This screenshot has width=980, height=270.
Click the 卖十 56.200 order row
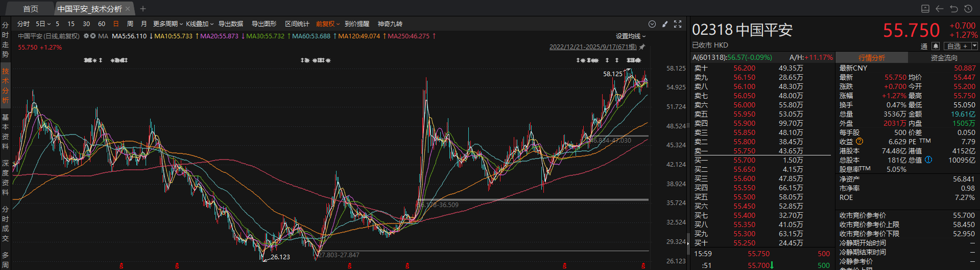pyautogui.click(x=763, y=68)
